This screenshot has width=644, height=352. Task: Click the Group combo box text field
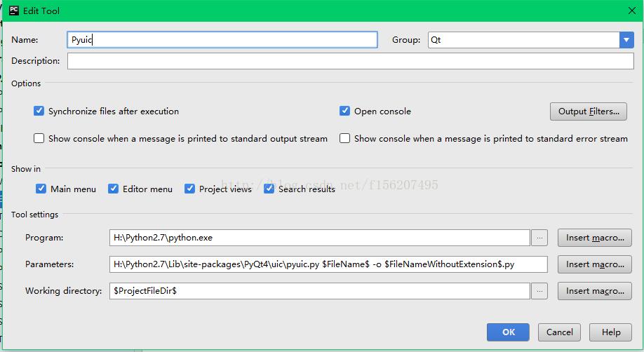pos(523,40)
